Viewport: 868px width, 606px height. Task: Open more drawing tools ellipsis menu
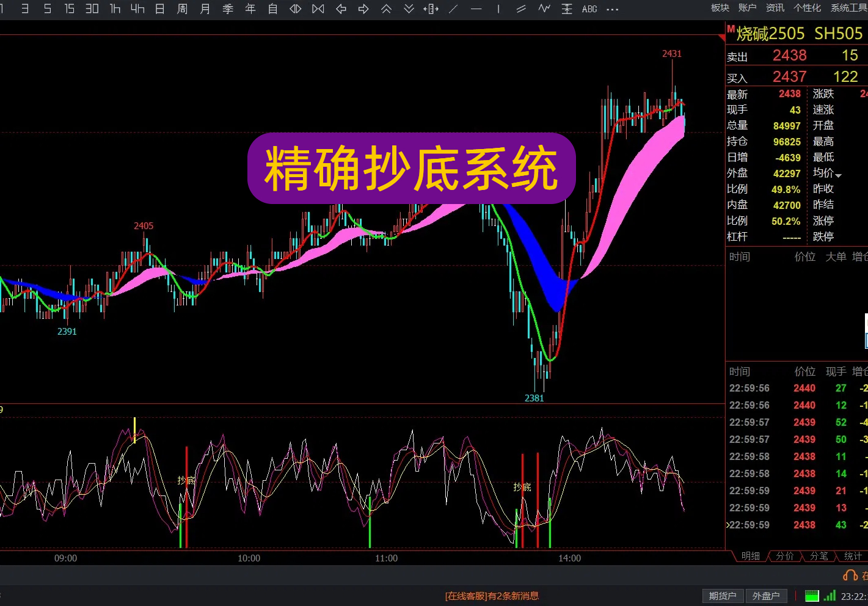(613, 9)
